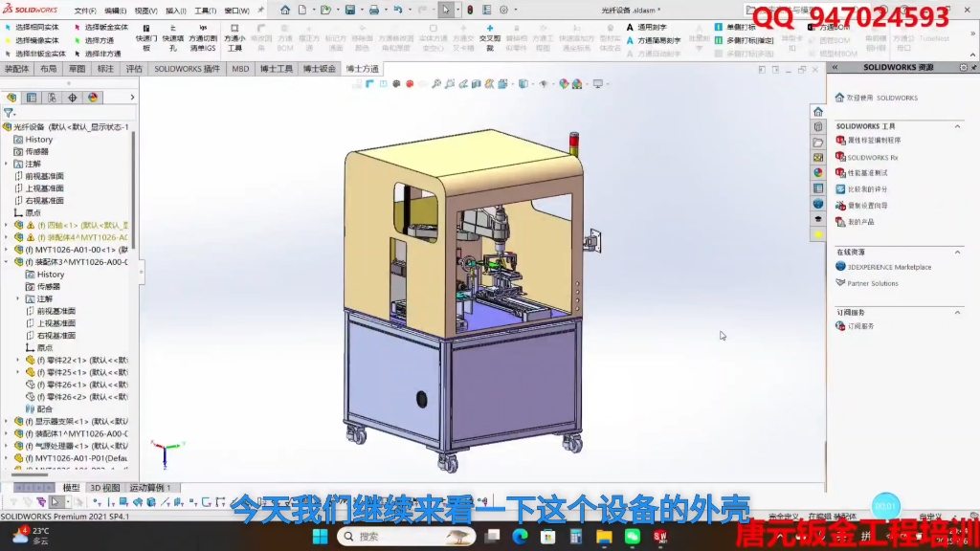
Task: Click the filter funnel icon above the feature tree
Action: 8,113
